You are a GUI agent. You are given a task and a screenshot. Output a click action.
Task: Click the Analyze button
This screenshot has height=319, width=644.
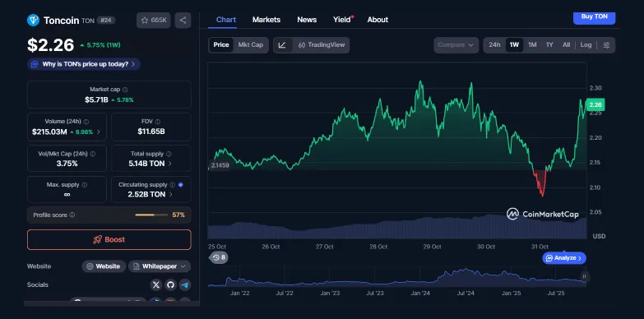click(564, 258)
